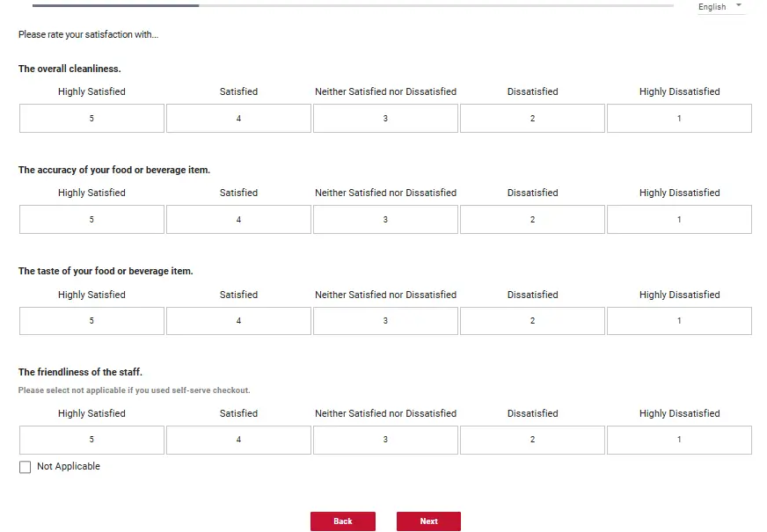Screen dimensions: 767x532
Task: Rate taste of food as 5
Action: [x=91, y=321]
